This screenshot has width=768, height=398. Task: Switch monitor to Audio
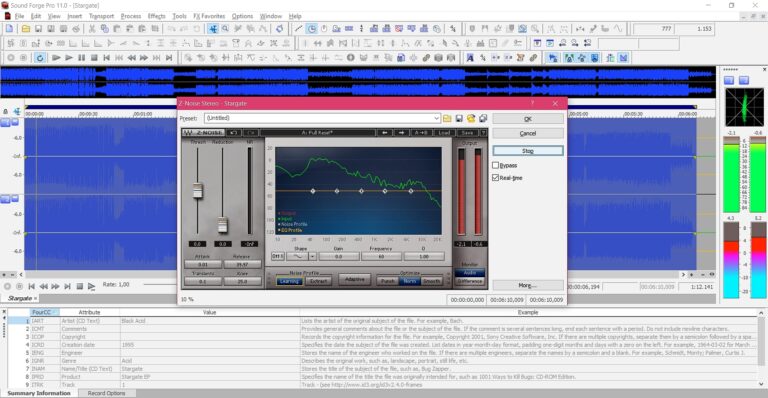click(470, 273)
